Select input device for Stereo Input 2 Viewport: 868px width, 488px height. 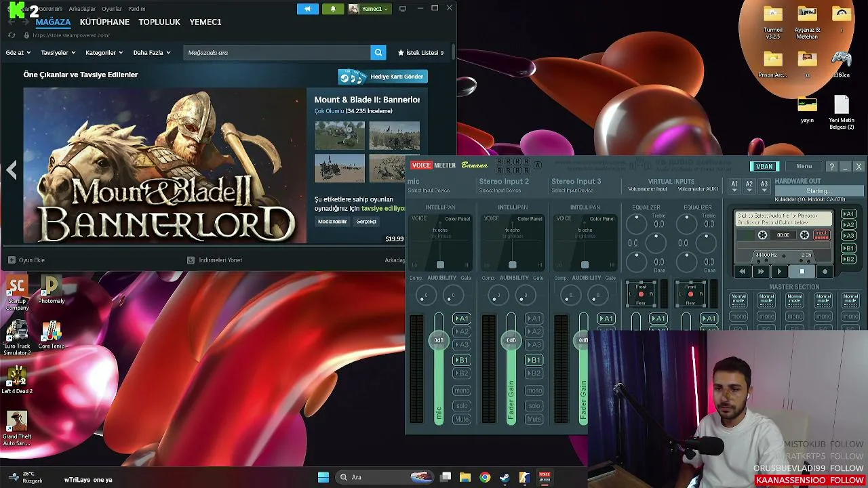[x=500, y=190]
